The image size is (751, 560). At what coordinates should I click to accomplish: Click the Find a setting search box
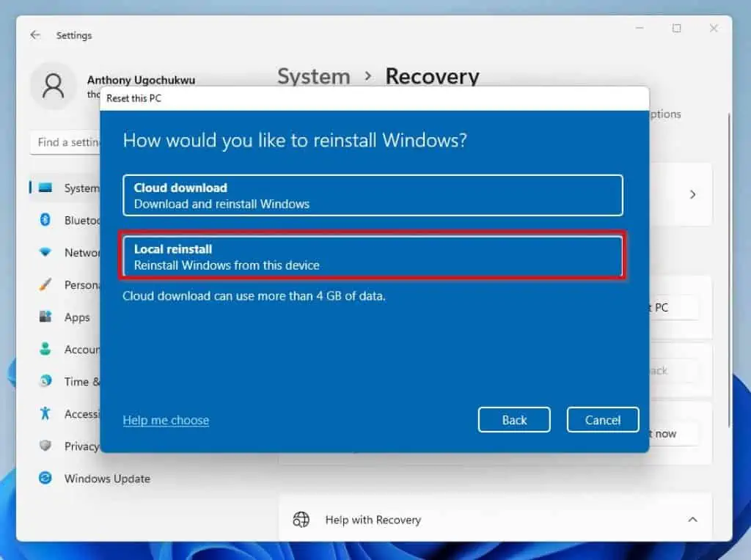(x=66, y=142)
